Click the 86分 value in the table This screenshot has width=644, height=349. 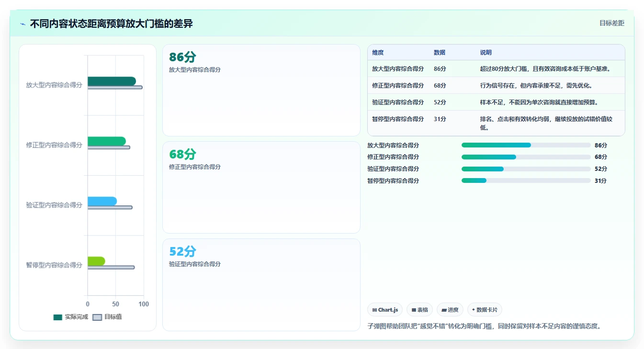[x=440, y=69]
